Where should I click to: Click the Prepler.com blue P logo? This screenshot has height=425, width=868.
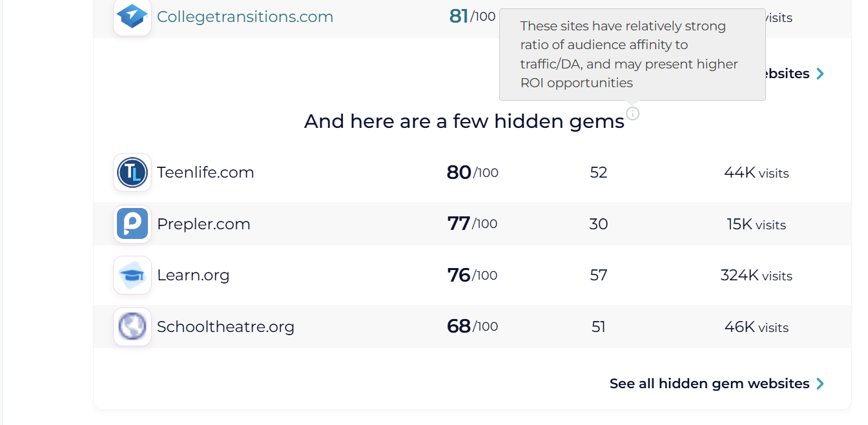(x=132, y=224)
